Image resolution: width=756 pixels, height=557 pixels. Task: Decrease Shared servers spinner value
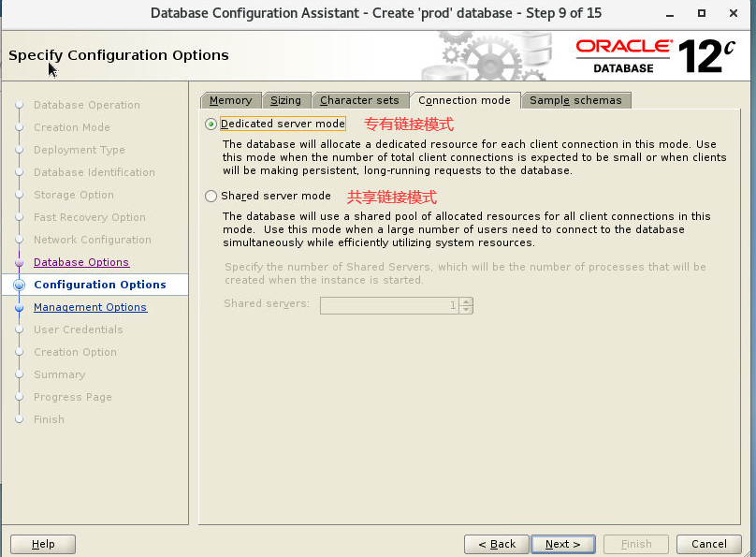coord(466,309)
